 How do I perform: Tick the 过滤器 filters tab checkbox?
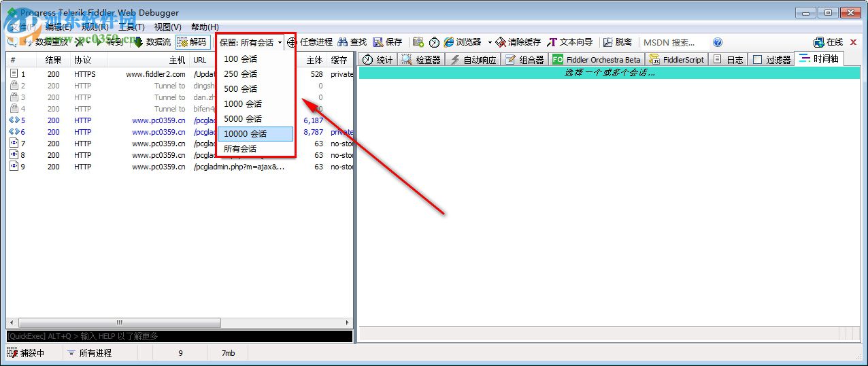pyautogui.click(x=757, y=60)
